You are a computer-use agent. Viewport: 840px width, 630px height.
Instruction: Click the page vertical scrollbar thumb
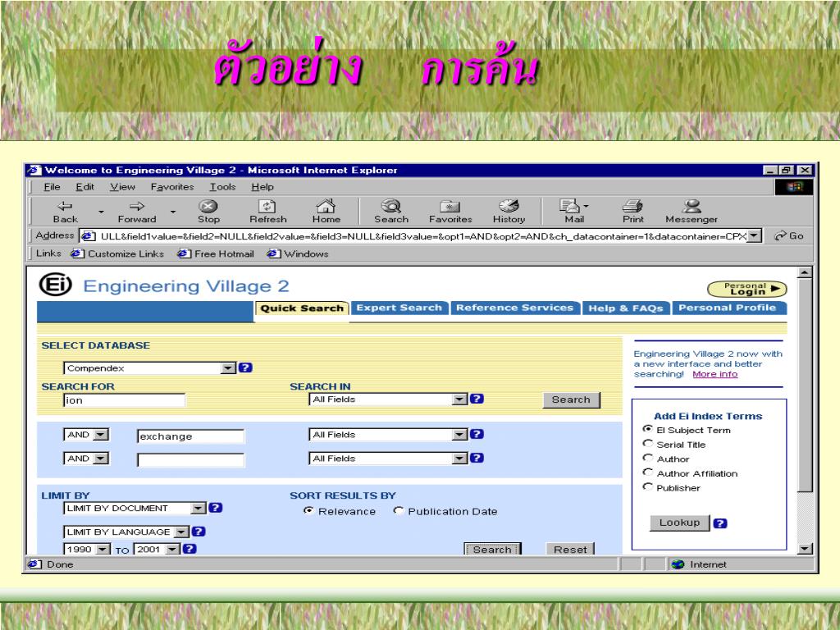pyautogui.click(x=805, y=385)
